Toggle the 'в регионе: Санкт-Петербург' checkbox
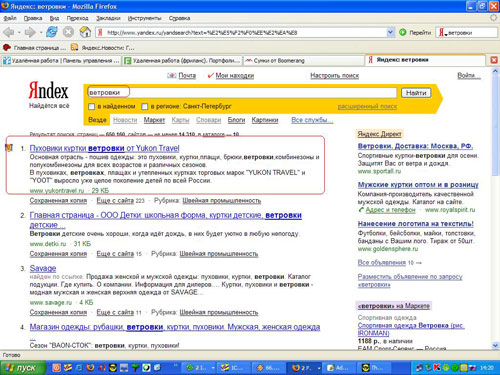The height and width of the screenshot is (375, 500). pyautogui.click(x=144, y=107)
